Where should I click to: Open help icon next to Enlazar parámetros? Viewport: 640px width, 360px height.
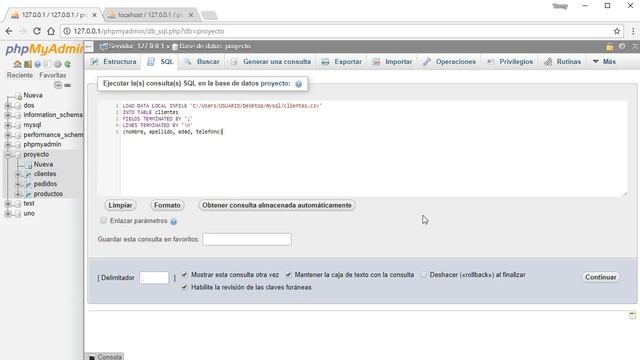click(173, 221)
